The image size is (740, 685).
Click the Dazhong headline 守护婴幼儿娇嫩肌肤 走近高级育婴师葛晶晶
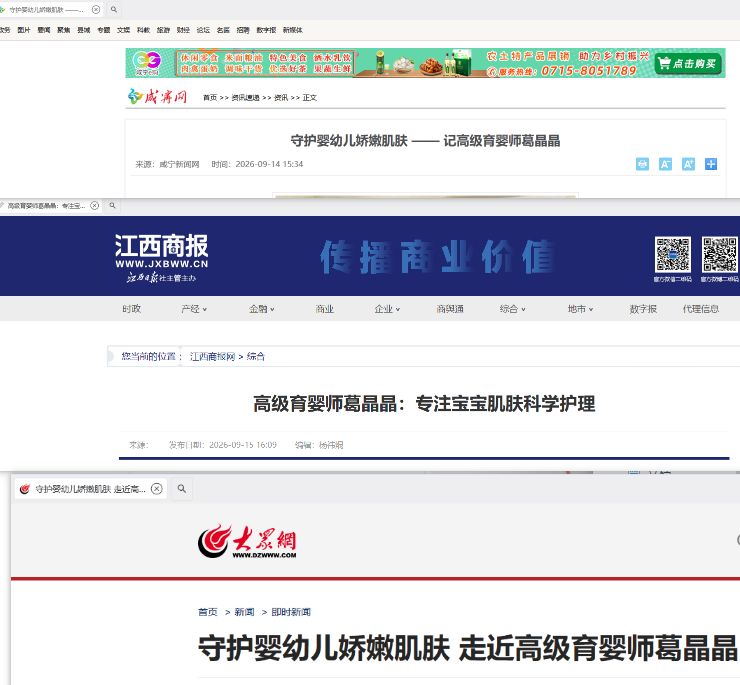467,648
